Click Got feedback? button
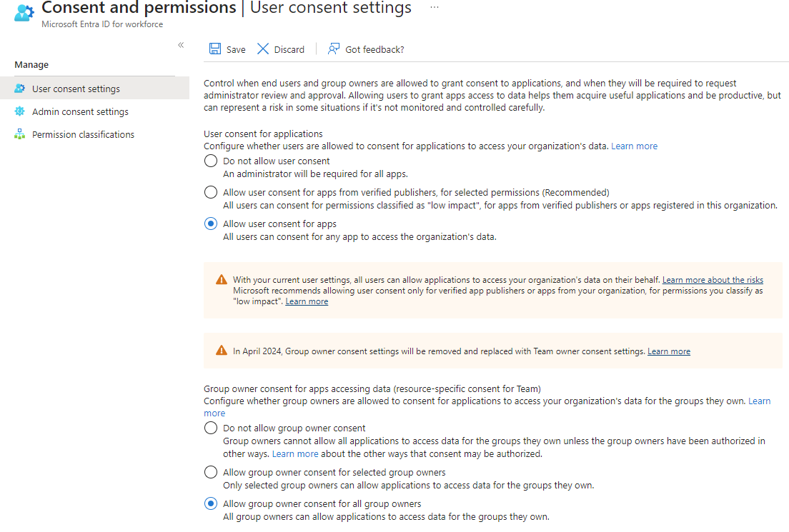 374,49
